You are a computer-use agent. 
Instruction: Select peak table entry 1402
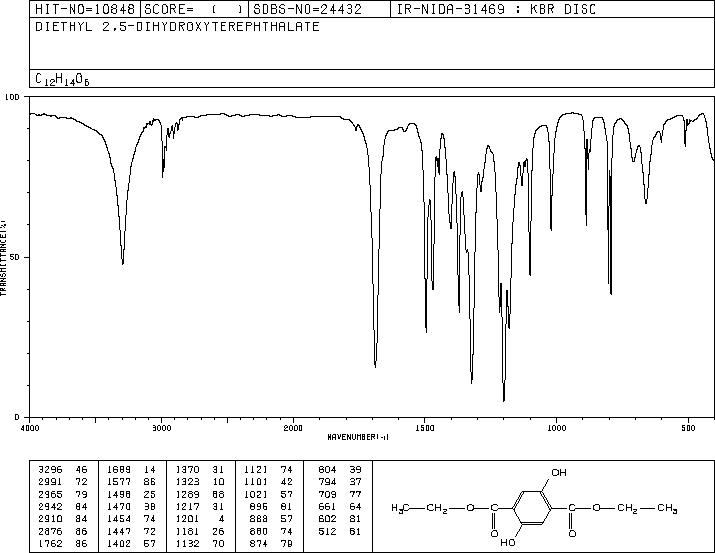click(x=119, y=544)
